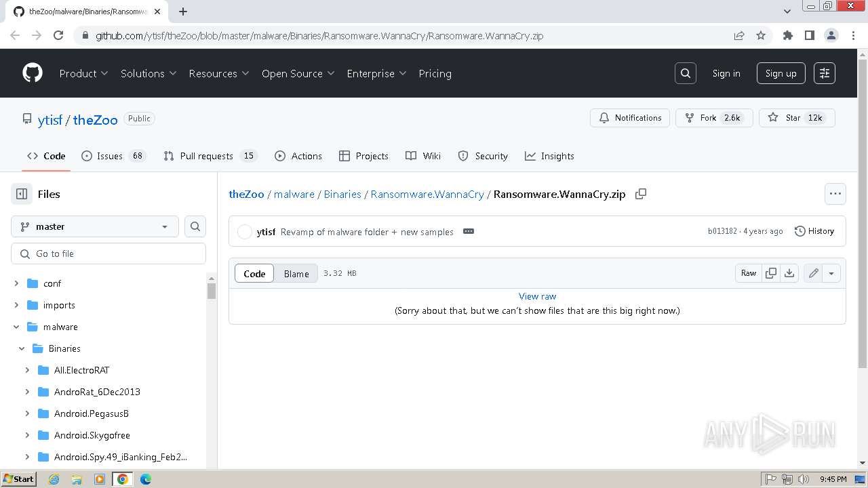Switch to the Insights tab

[x=549, y=156]
